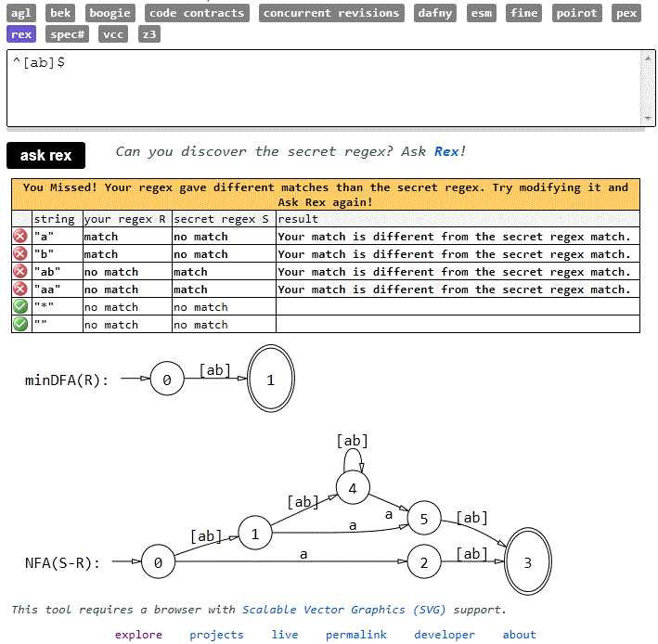Click state 4 node with self-loop
The width and height of the screenshot is (658, 644).
coord(353,487)
